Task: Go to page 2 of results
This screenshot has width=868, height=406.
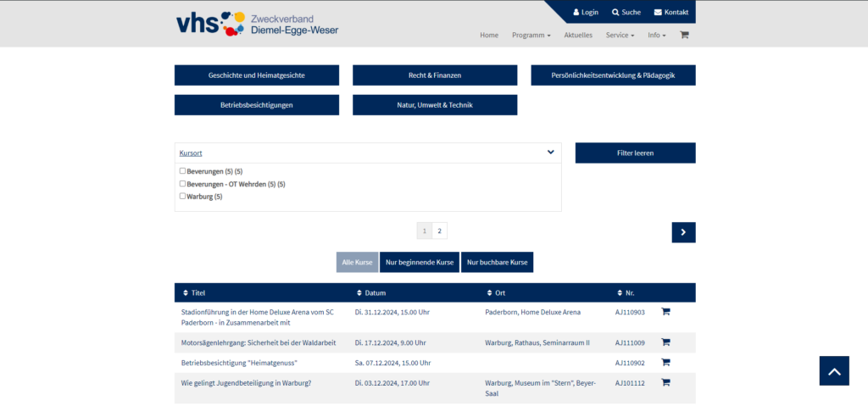Action: coord(440,231)
